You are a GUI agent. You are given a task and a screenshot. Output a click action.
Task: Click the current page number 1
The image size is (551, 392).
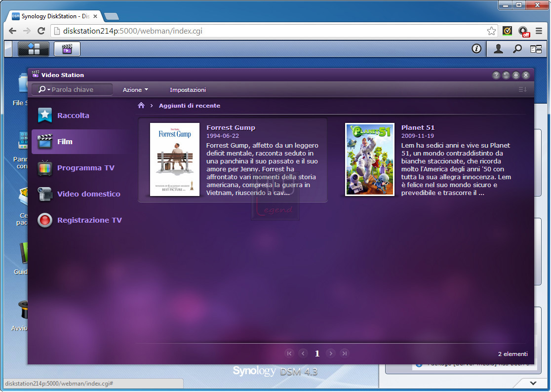[x=317, y=353]
